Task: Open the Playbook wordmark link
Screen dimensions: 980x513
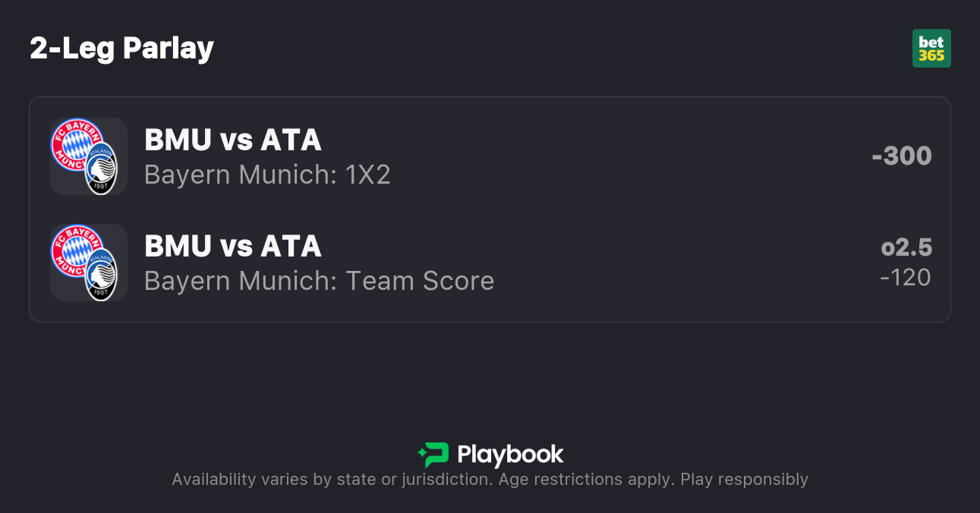Action: tap(510, 455)
